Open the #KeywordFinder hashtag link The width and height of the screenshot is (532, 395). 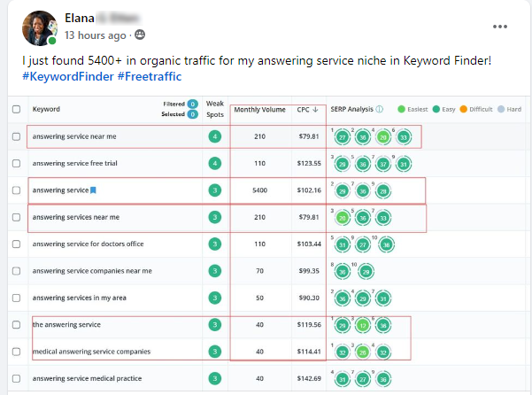click(67, 76)
